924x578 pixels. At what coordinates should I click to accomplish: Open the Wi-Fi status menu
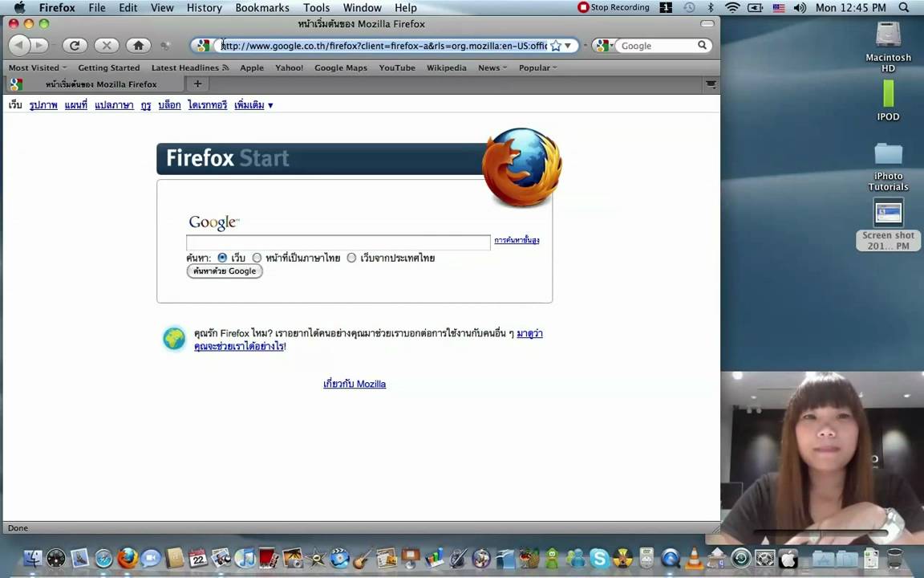coord(731,8)
